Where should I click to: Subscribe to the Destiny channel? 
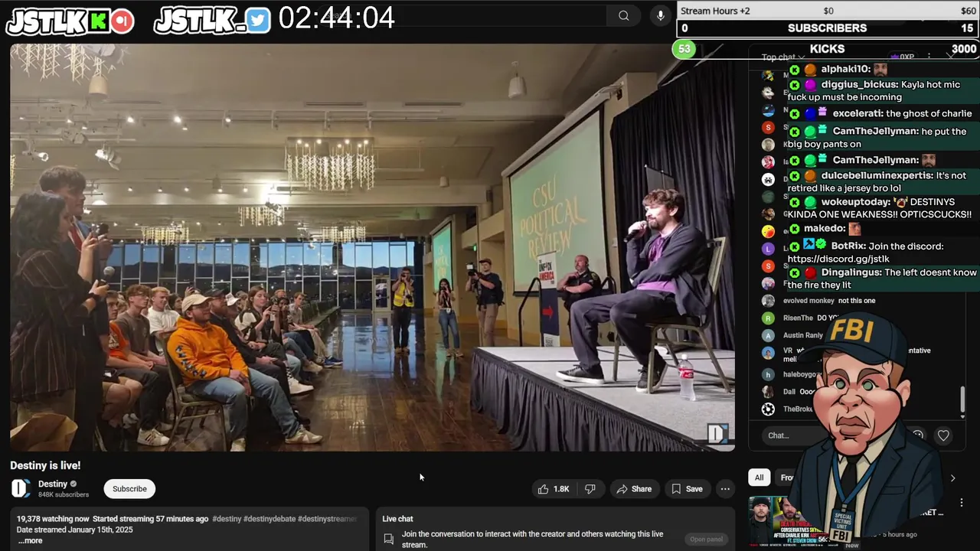129,489
